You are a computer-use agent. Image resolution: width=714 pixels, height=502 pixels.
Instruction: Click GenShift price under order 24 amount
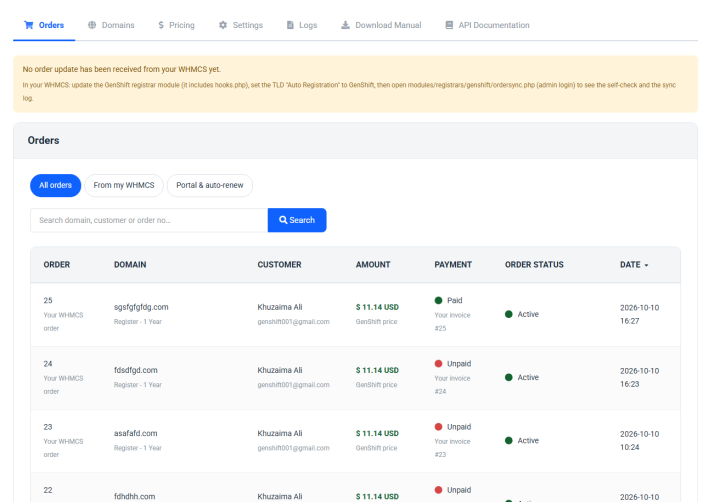pos(377,385)
